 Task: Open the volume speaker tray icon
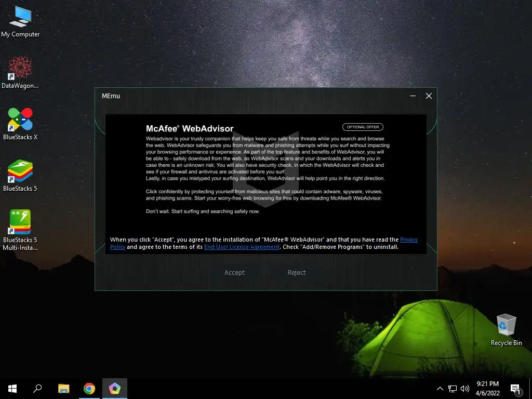465,389
